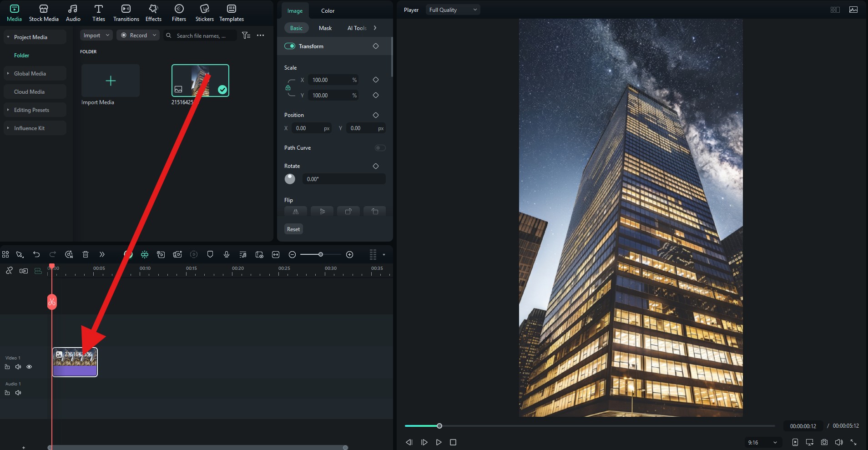This screenshot has height=450, width=868.
Task: Add keyframe for Transform section
Action: (376, 46)
